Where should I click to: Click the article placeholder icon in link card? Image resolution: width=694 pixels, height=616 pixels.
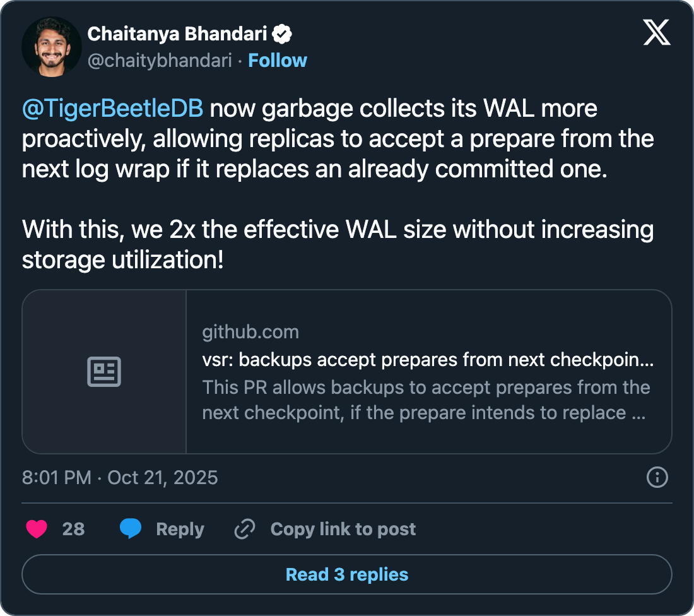click(x=104, y=372)
